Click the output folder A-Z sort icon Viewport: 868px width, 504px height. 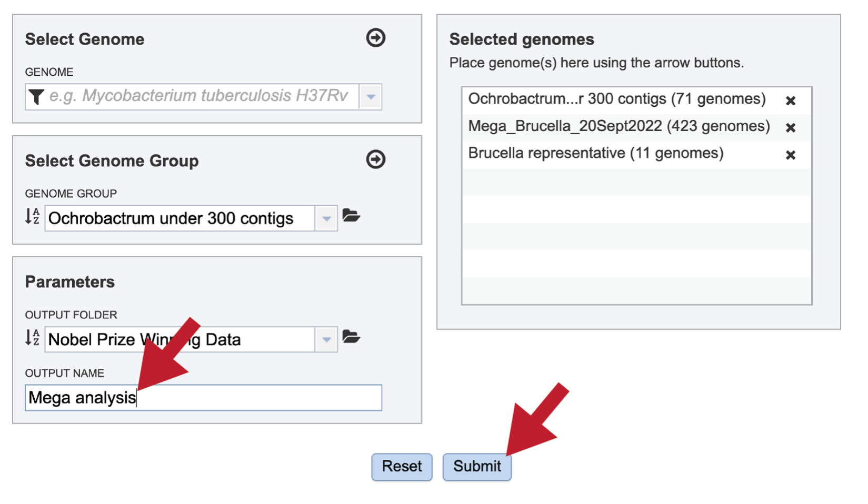point(33,338)
